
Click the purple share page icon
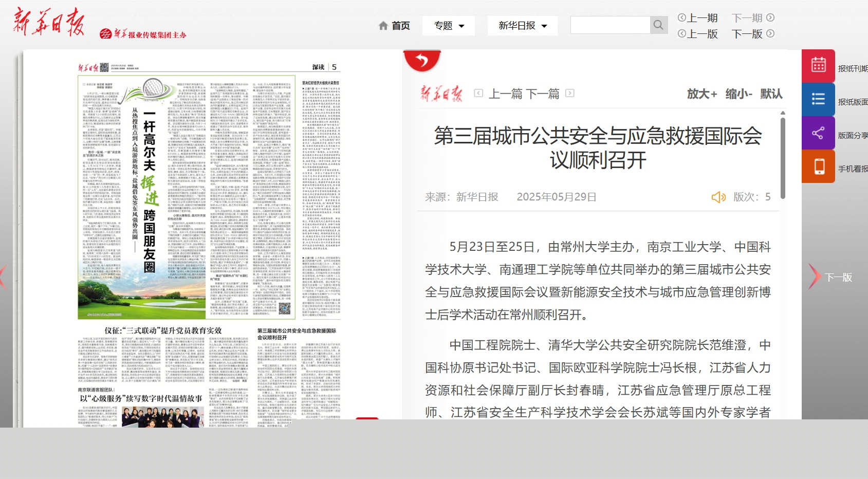818,133
